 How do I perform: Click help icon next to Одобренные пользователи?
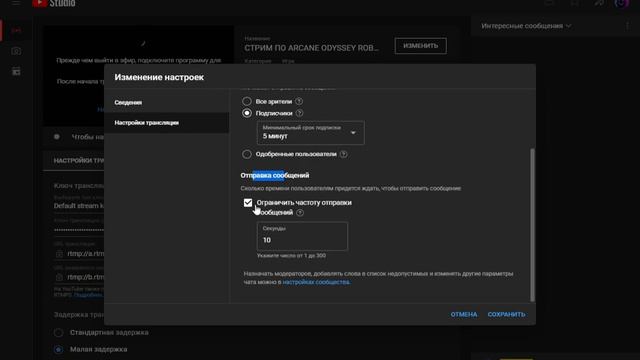pyautogui.click(x=344, y=154)
